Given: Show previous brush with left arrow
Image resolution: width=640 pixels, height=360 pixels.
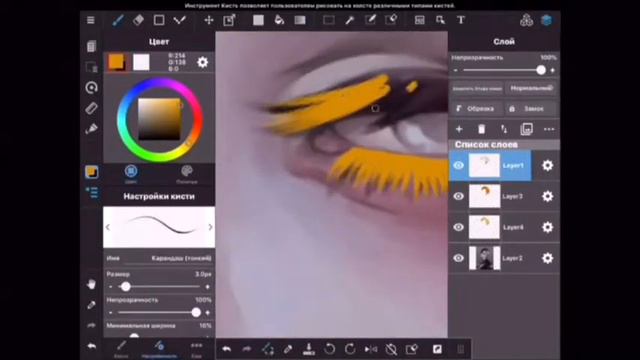Looking at the screenshot, I should tap(108, 227).
